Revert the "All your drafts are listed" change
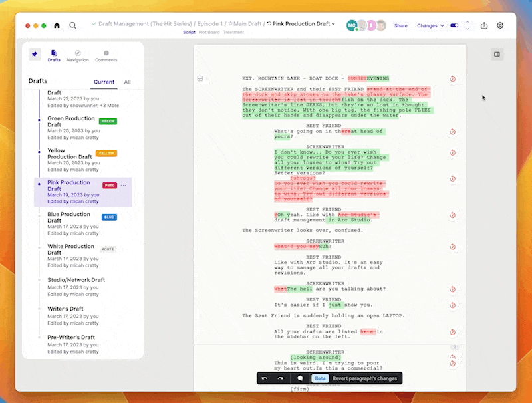Viewport: 532px width, 403px height. pyautogui.click(x=453, y=332)
